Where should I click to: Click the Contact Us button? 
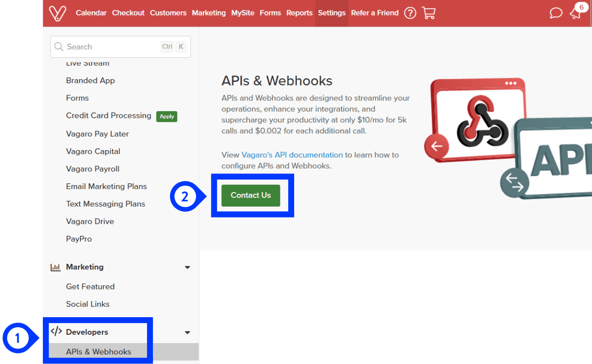point(250,195)
